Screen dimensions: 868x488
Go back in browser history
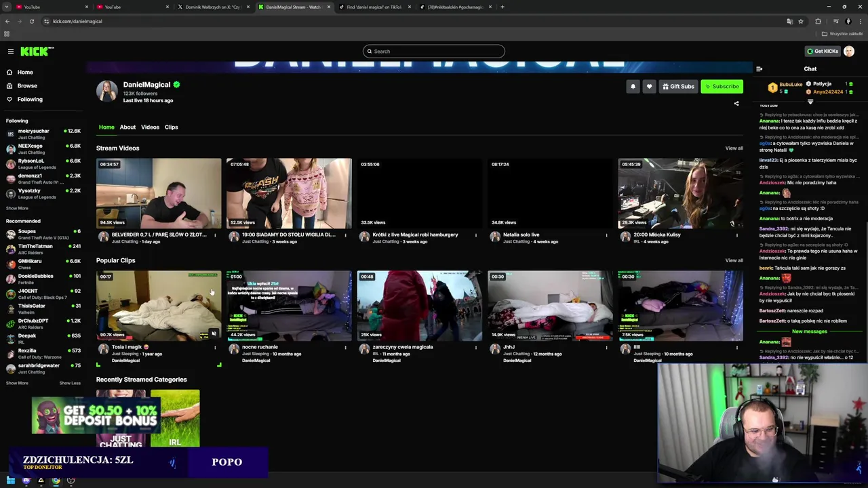(7, 21)
